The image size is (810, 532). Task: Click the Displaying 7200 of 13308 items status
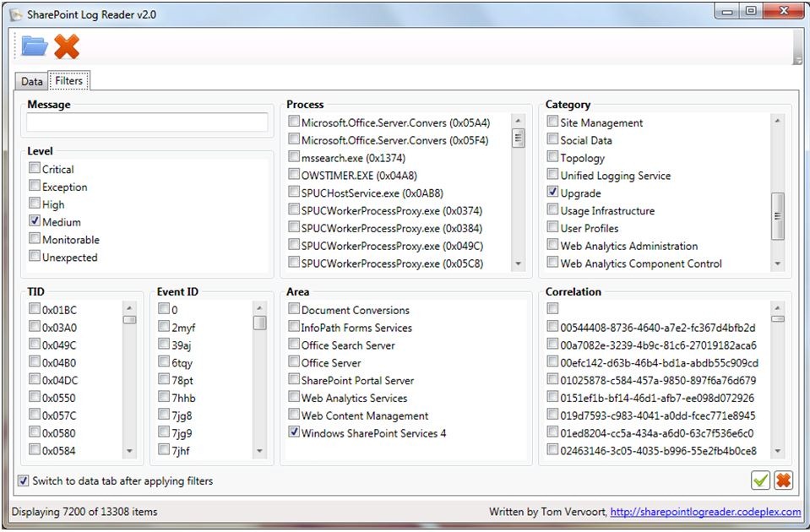tap(84, 512)
